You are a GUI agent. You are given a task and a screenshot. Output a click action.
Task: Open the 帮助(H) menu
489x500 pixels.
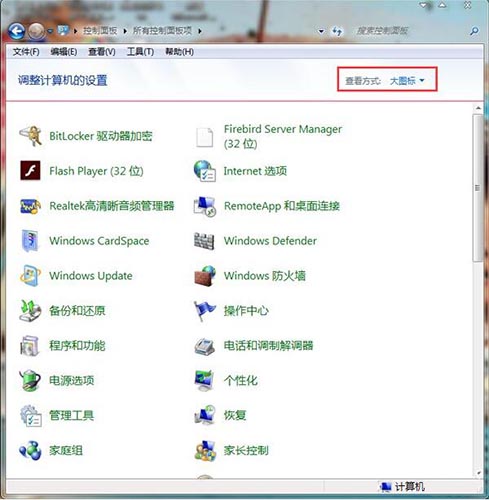point(179,52)
